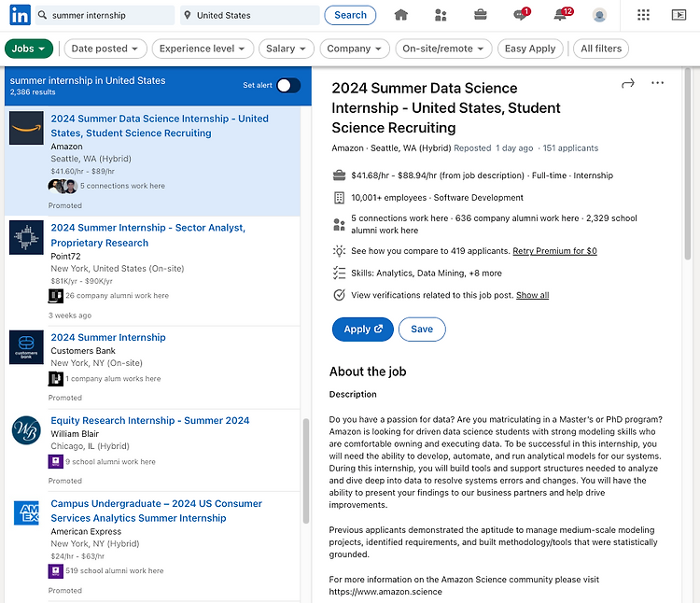
Task: Click the Search button
Action: [350, 15]
